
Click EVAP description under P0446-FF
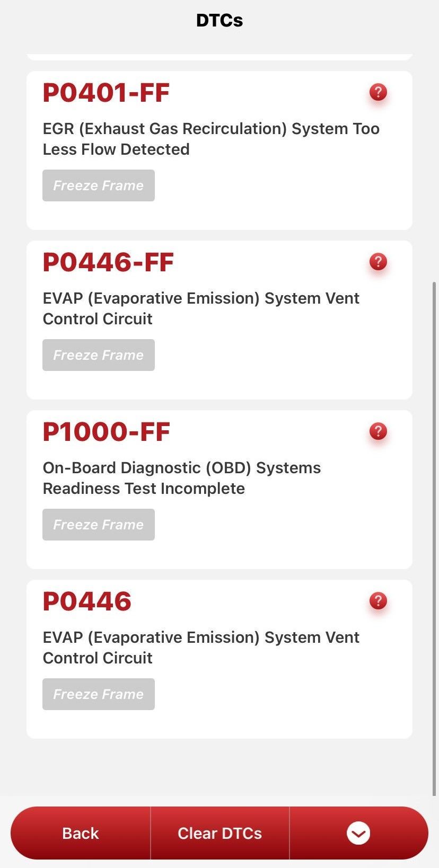201,308
